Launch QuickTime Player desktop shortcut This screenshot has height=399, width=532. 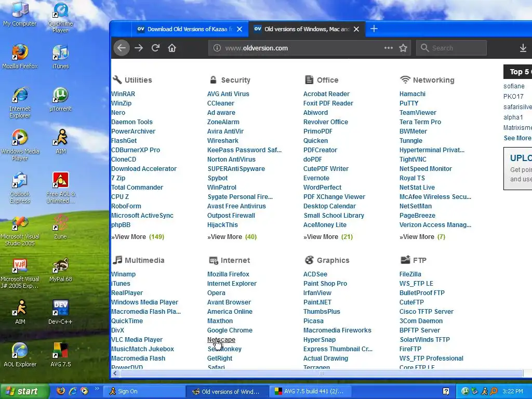coord(60,18)
